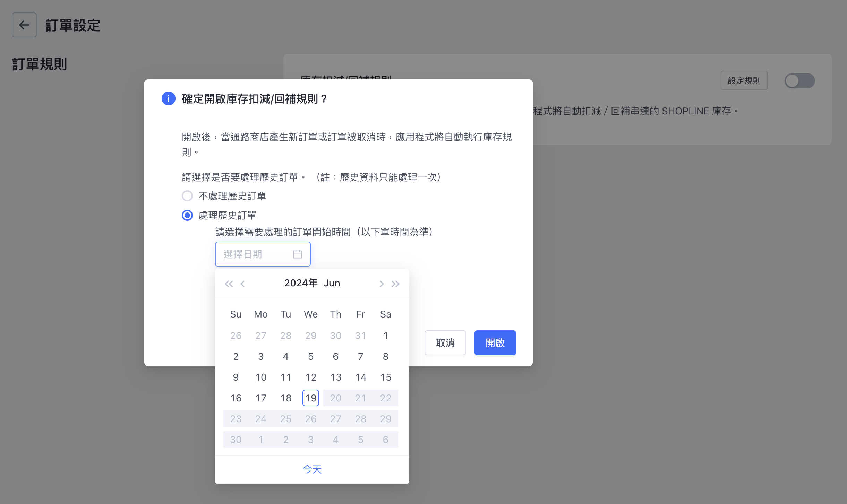847x504 pixels.
Task: Click grayed May 31 in the calendar
Action: (361, 336)
